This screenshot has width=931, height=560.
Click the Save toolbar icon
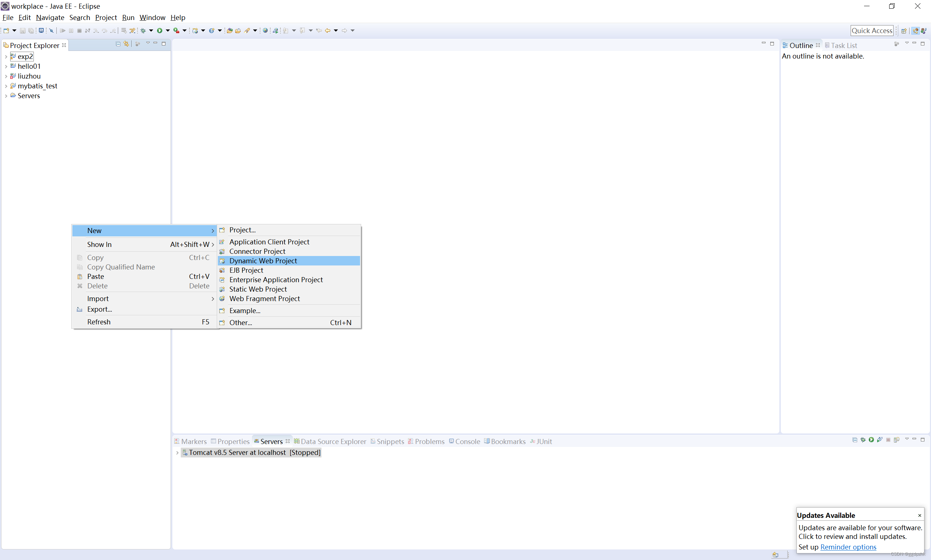coord(23,31)
